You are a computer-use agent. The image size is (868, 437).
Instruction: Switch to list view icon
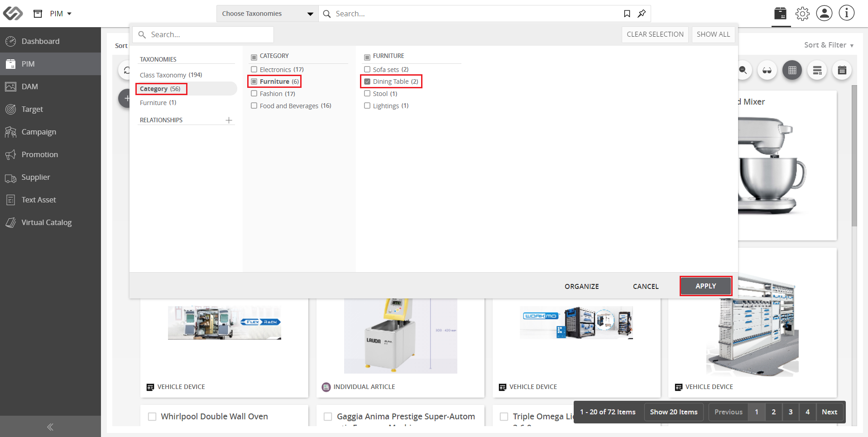[x=817, y=70]
